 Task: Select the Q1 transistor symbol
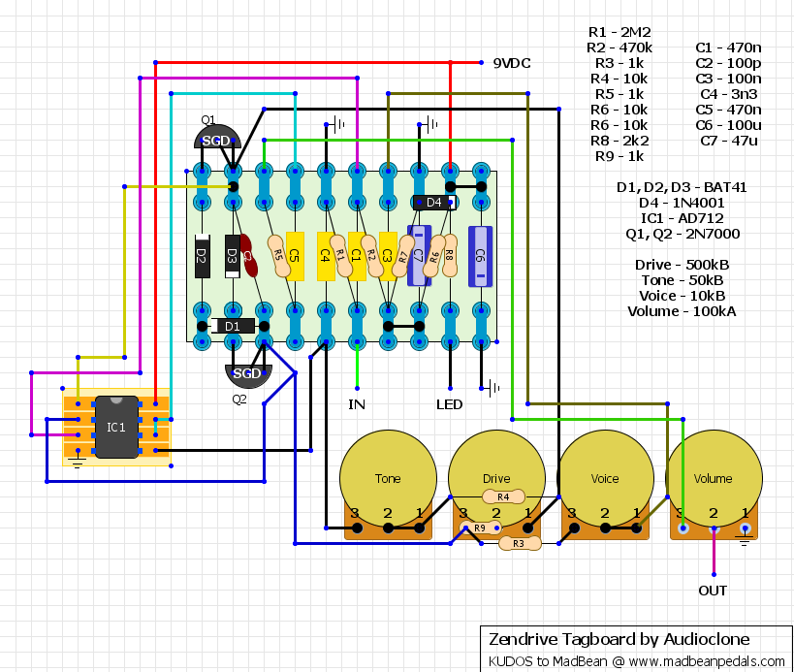(x=217, y=138)
